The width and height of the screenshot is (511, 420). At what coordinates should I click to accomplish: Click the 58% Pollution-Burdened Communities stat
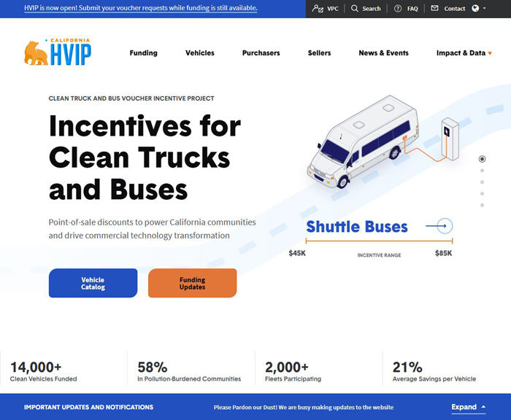(189, 371)
